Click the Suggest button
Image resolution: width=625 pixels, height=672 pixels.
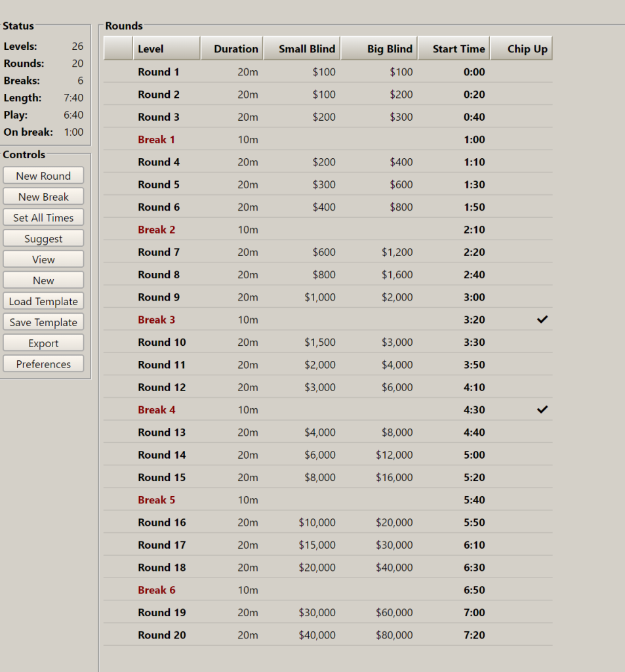click(x=43, y=239)
